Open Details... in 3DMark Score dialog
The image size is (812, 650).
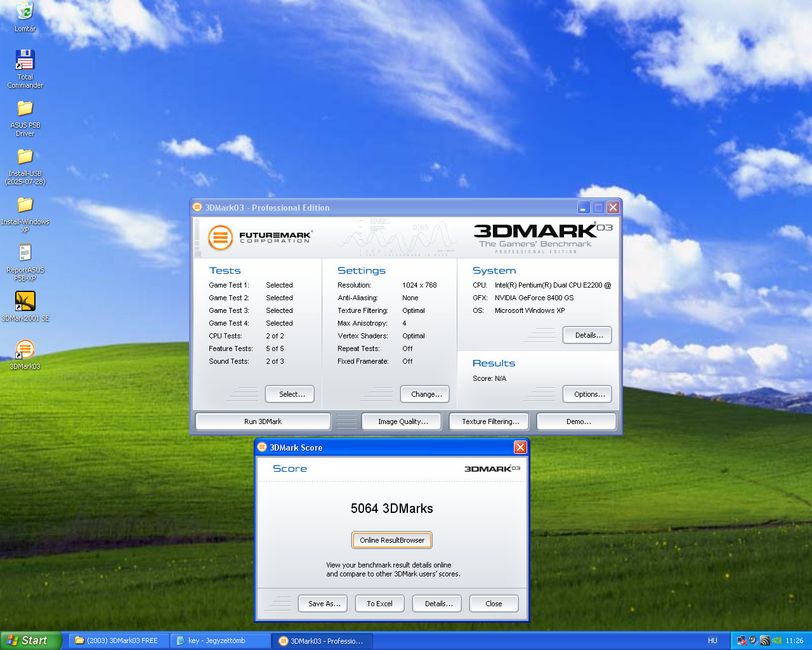pyautogui.click(x=438, y=604)
